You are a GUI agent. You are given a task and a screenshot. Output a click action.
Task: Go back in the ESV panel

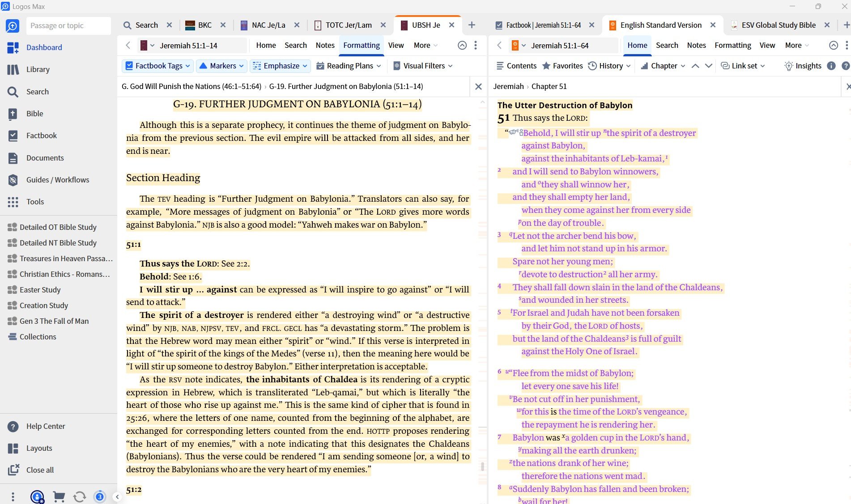[x=500, y=45]
